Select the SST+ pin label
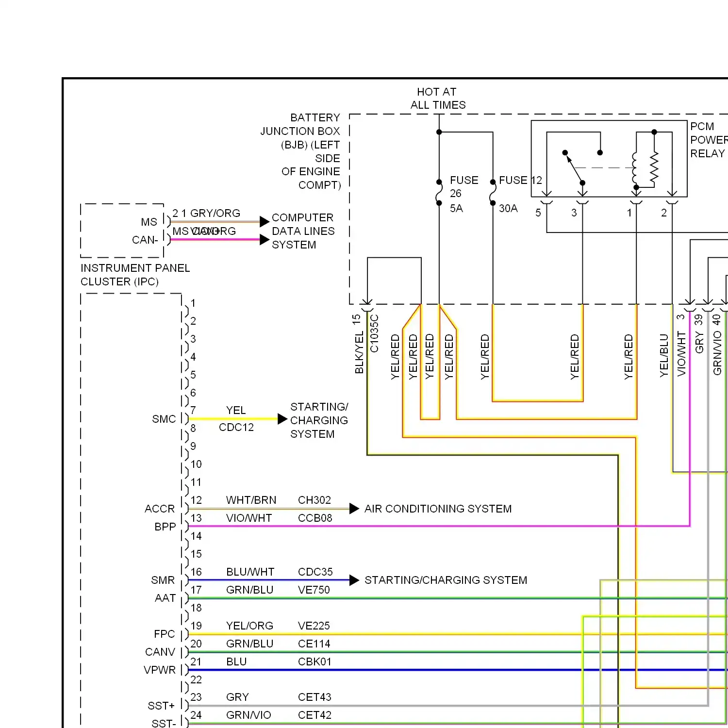The height and width of the screenshot is (728, 728). [x=161, y=706]
